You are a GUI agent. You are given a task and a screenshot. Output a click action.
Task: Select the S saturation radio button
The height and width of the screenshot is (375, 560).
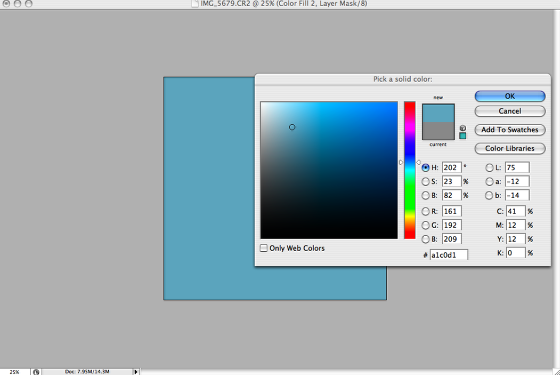tap(425, 181)
